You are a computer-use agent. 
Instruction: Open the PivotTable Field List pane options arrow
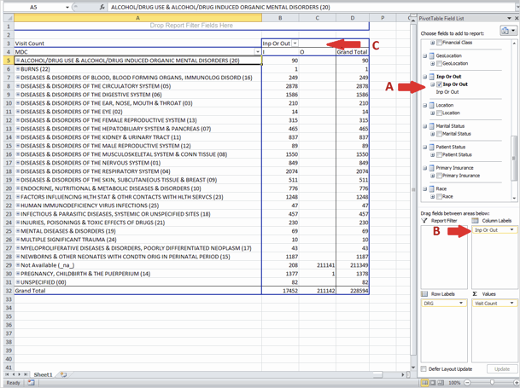[509, 18]
